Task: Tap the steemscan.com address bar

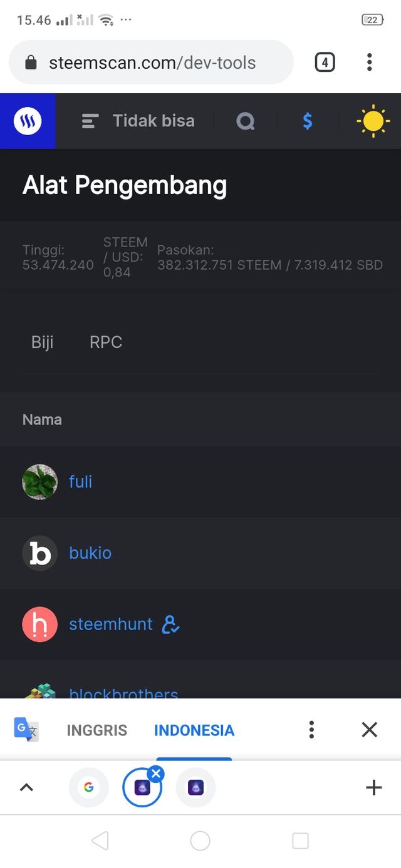Action: pos(152,63)
